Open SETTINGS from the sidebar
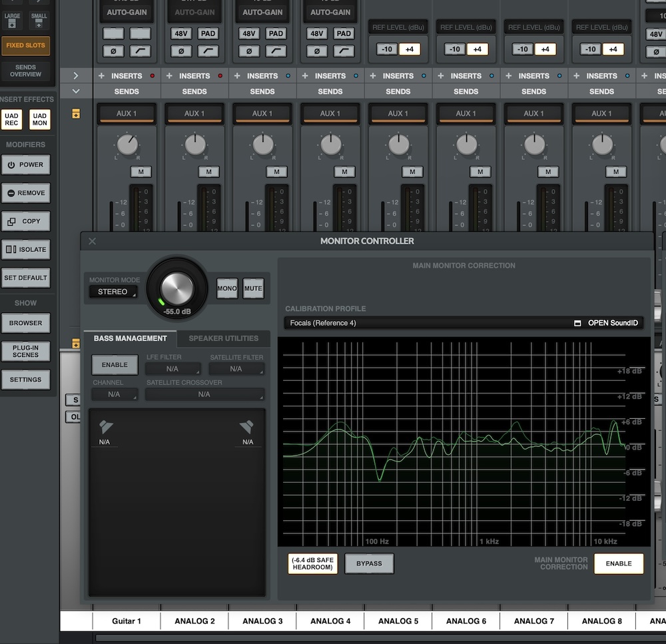Screen dimensions: 666x644 pos(26,380)
